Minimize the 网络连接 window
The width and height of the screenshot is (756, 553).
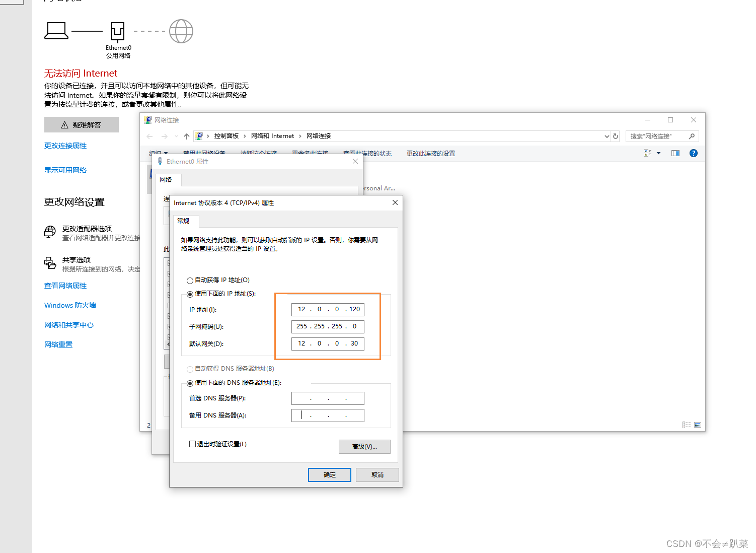tap(648, 120)
